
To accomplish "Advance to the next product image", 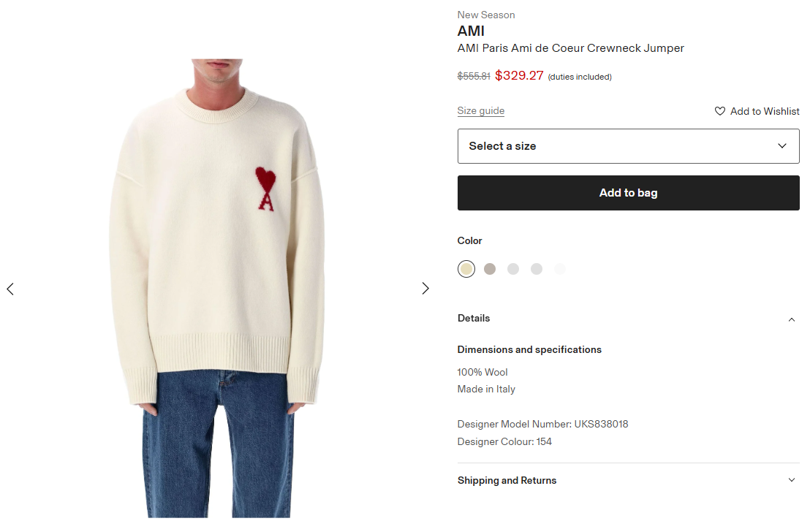I will pos(425,289).
